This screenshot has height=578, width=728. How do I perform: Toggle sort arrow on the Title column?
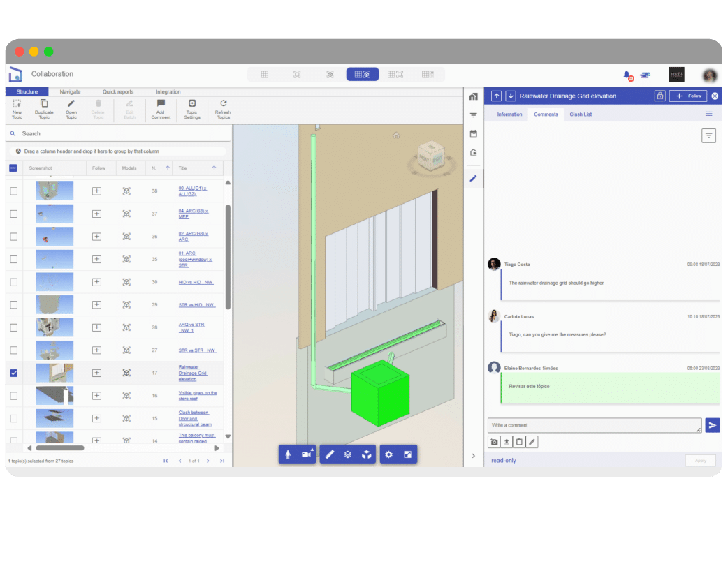[x=214, y=168]
